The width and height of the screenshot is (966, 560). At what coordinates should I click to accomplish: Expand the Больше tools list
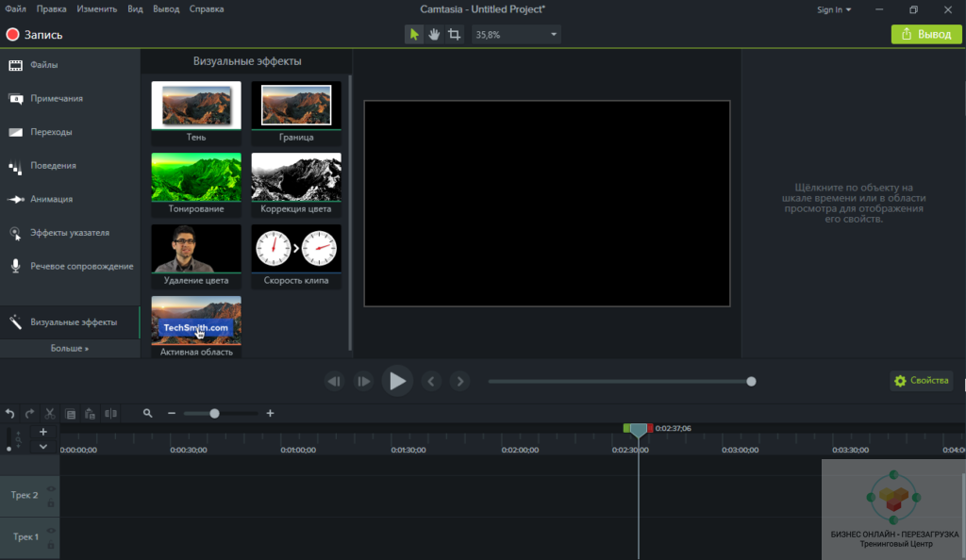coord(70,348)
